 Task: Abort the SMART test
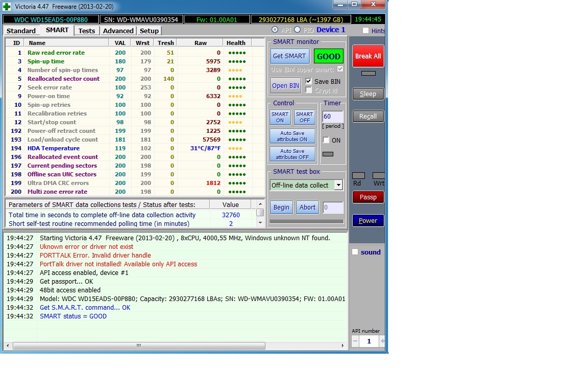pyautogui.click(x=307, y=208)
